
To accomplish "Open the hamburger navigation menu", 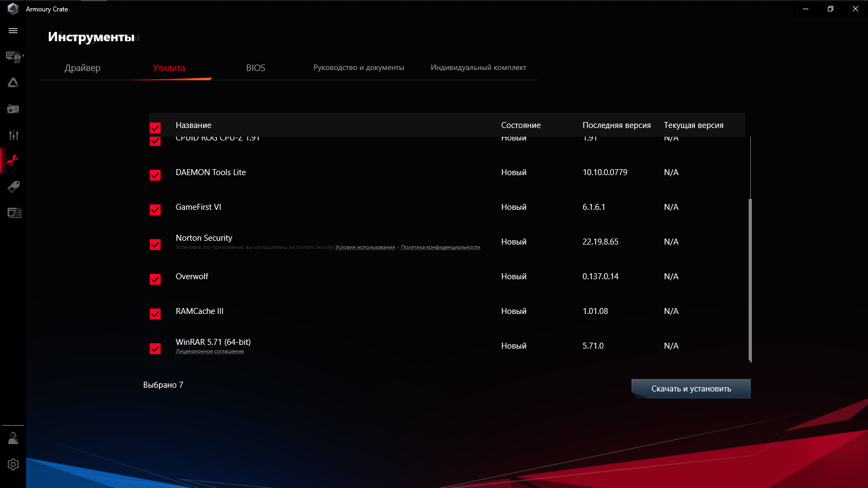I will tap(13, 31).
